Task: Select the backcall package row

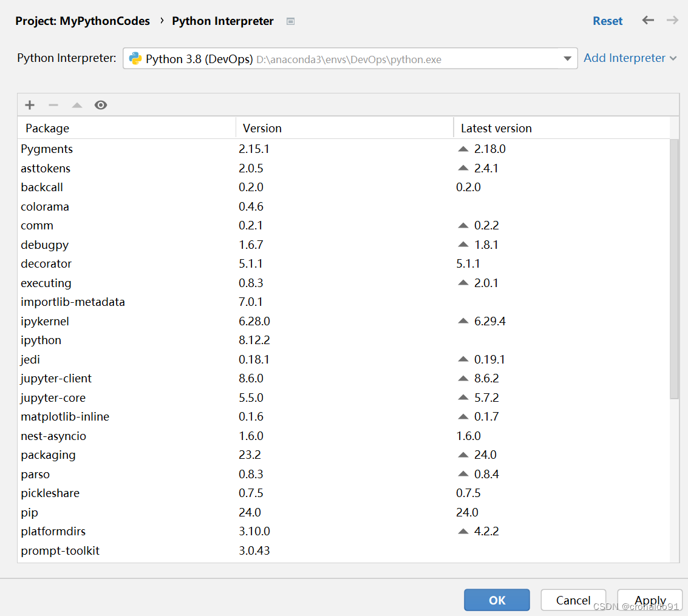Action: (344, 187)
